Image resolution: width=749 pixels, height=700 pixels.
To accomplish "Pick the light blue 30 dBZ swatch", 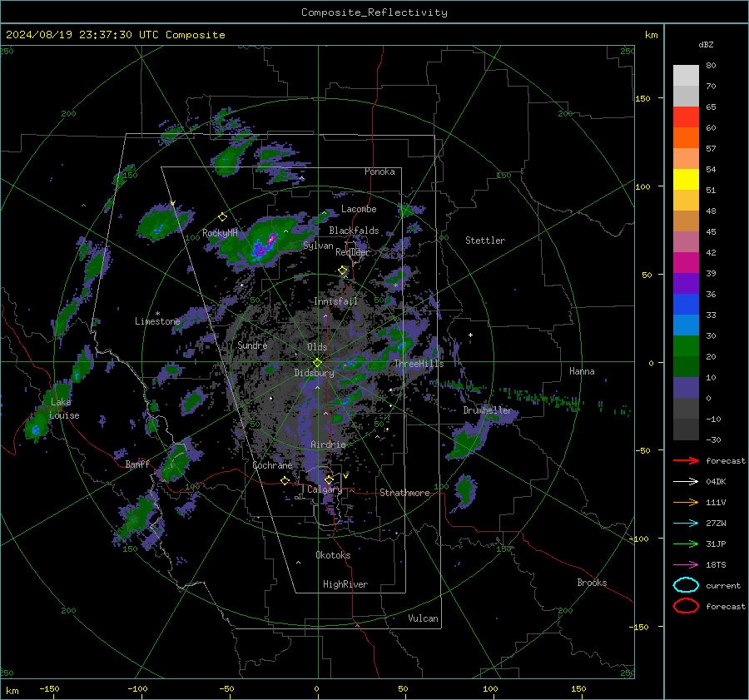I will (x=686, y=325).
